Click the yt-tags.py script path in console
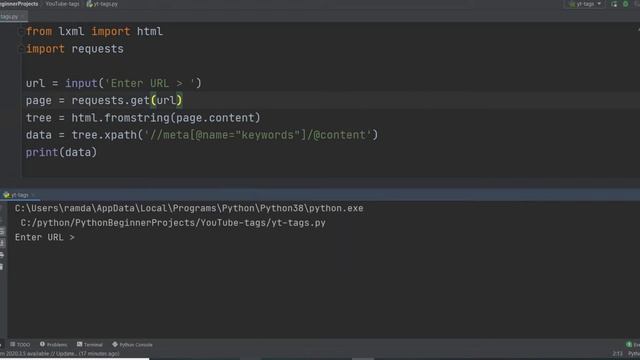 tap(173, 223)
